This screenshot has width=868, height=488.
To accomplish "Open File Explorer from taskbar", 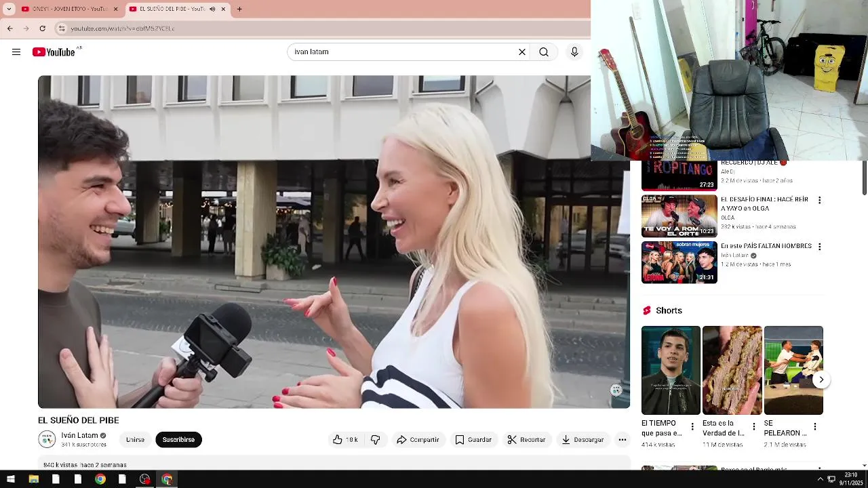I will (33, 479).
